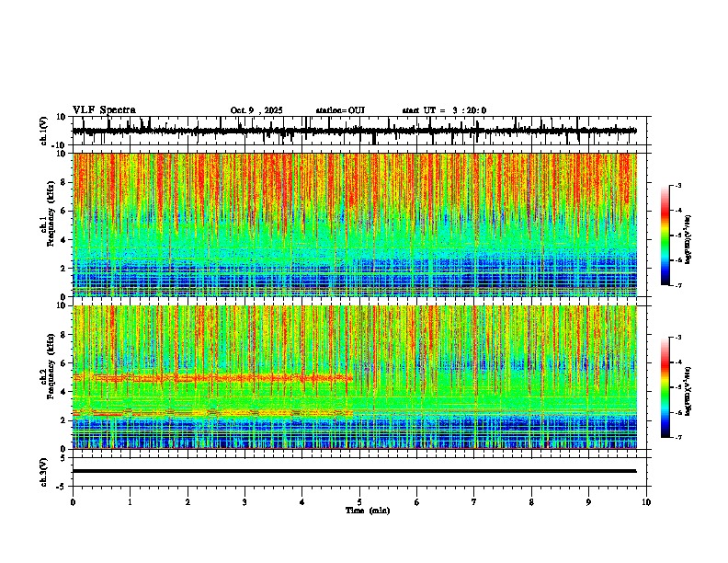Click the "ch.3(V)" label of the bottom trace
Screen dimensions: 728x563
click(x=44, y=473)
